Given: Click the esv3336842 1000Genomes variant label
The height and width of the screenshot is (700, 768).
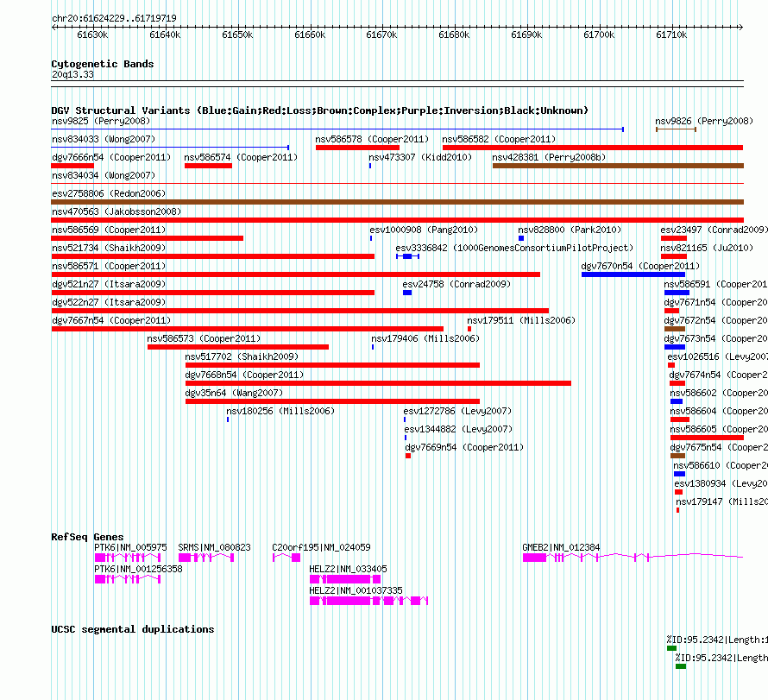Looking at the screenshot, I should (x=514, y=248).
